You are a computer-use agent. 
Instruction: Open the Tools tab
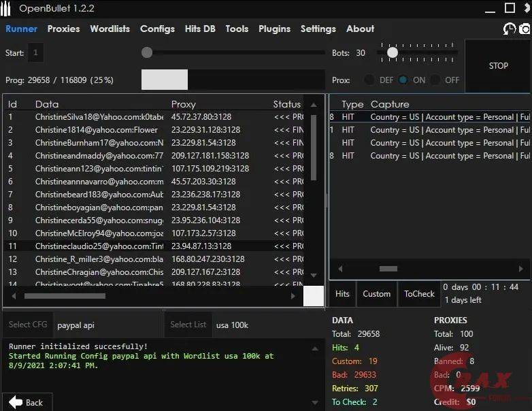pos(237,29)
